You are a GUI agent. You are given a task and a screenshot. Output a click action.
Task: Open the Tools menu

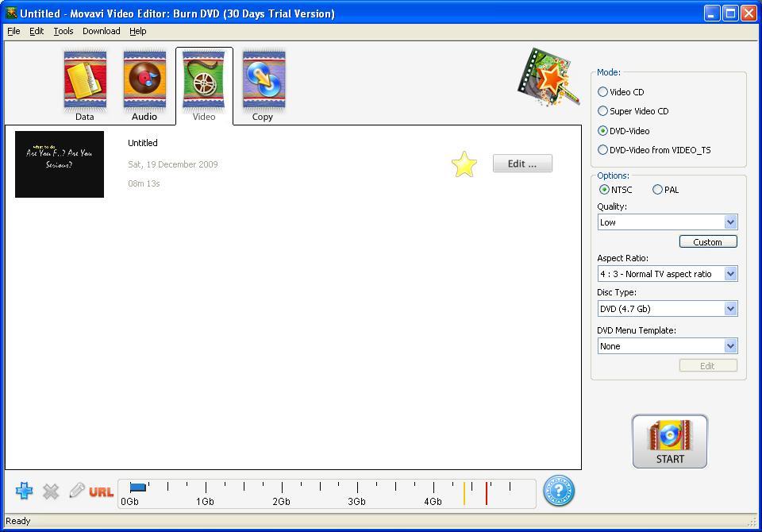coord(63,31)
